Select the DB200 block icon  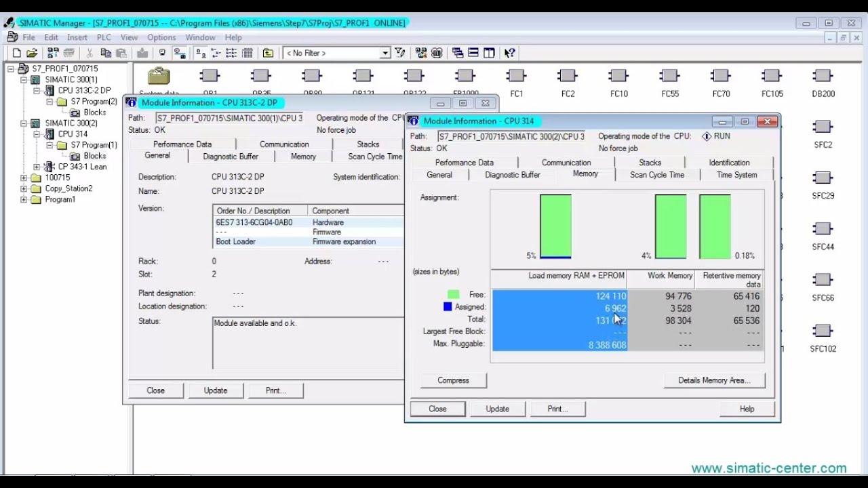(823, 76)
